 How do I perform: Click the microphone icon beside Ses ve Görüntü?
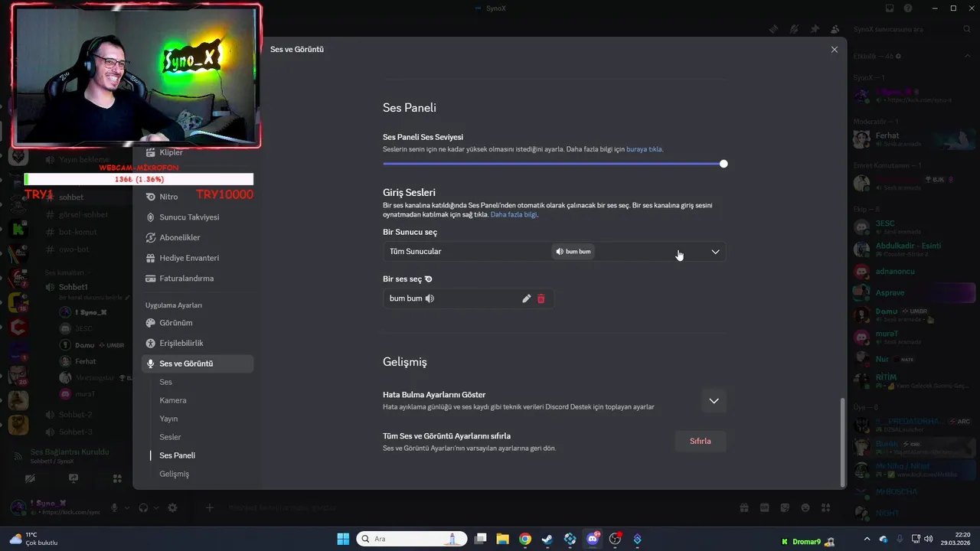pos(151,364)
